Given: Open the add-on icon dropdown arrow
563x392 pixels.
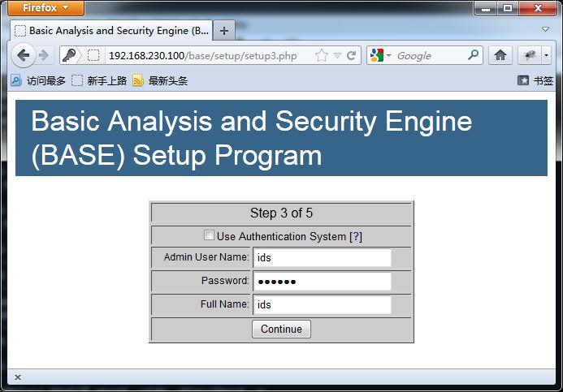Looking at the screenshot, I should (x=546, y=55).
